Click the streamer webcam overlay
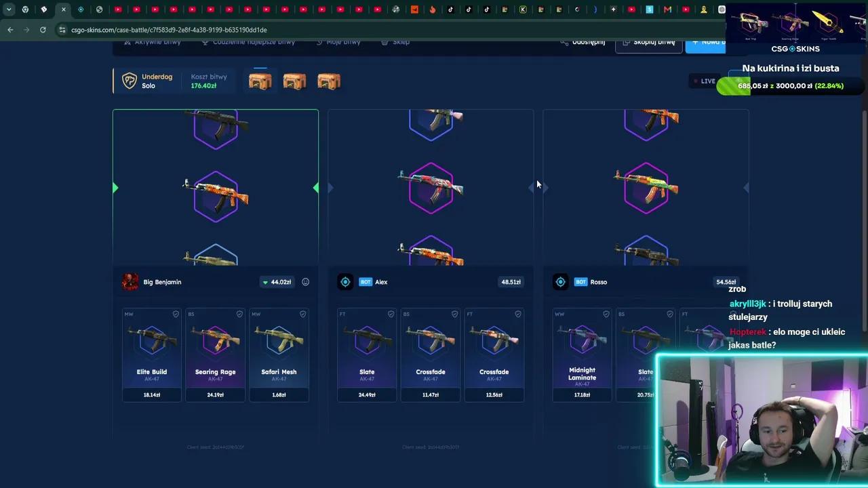Image resolution: width=868 pixels, height=488 pixels. pos(762,420)
